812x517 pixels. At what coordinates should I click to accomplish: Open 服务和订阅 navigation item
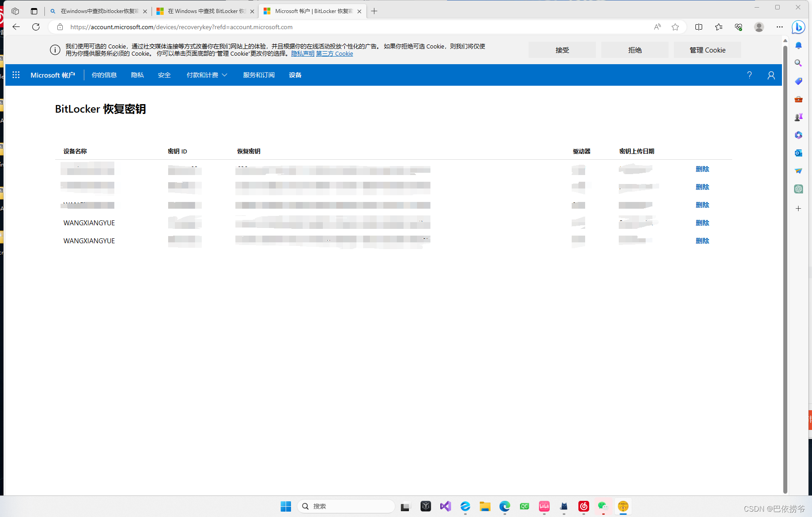(x=259, y=75)
